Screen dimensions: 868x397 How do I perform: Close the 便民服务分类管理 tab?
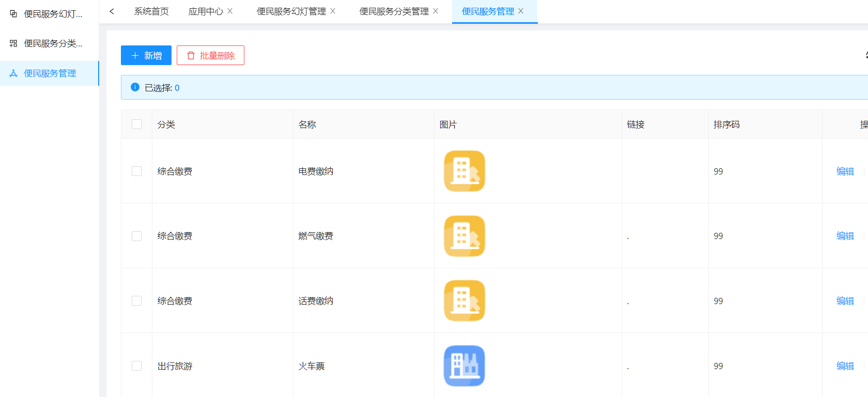pos(436,11)
